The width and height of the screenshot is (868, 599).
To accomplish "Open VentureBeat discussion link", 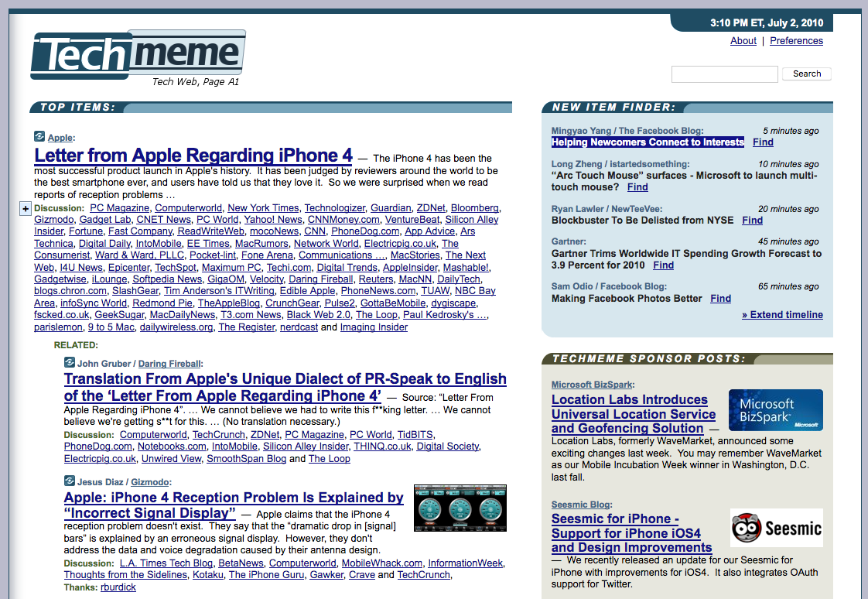I will pos(412,219).
